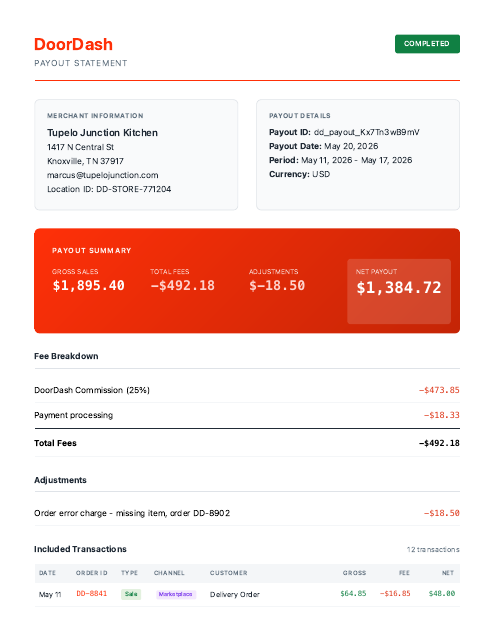Viewport: 495px width, 640px height.
Task: Click the MERCHANT INFORMATION heading
Action: [x=95, y=116]
